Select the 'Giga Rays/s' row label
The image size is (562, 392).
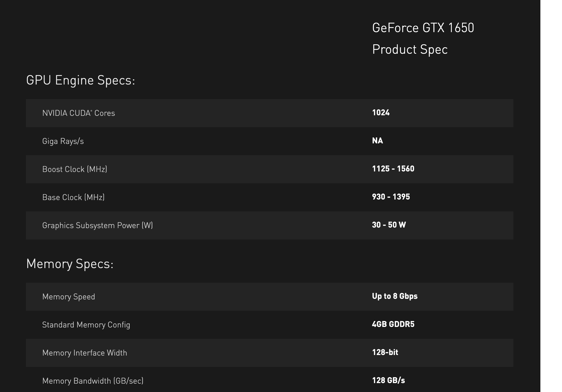tap(63, 141)
